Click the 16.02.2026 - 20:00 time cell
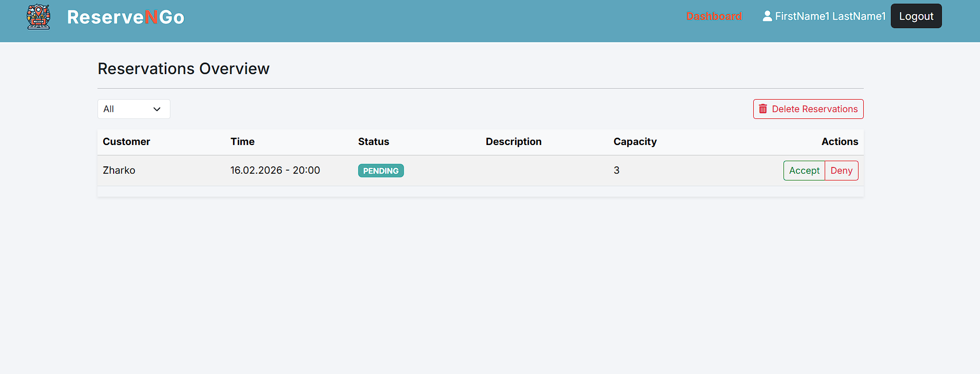This screenshot has height=374, width=980. [x=275, y=171]
